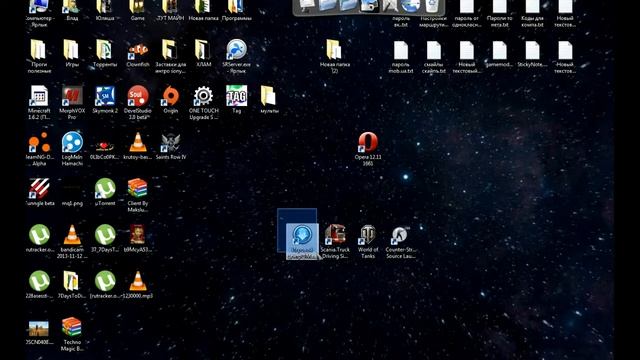Select the 7DaysToDi folder icon
Viewport: 640px width, 360px height.
(72, 281)
